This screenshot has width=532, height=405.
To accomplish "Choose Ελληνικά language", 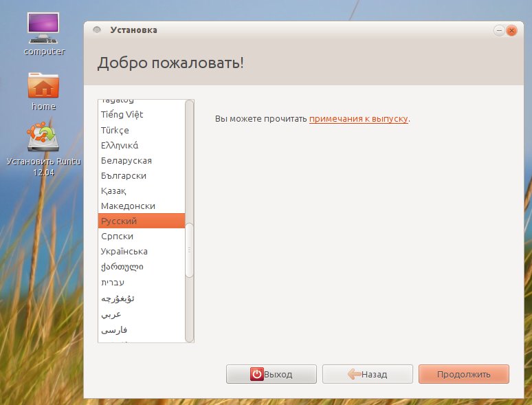I will [142, 145].
